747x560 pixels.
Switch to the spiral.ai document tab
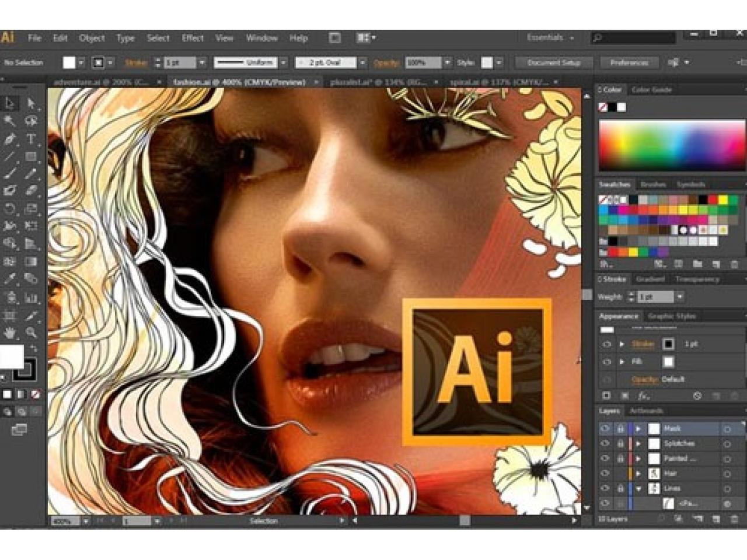[x=500, y=82]
